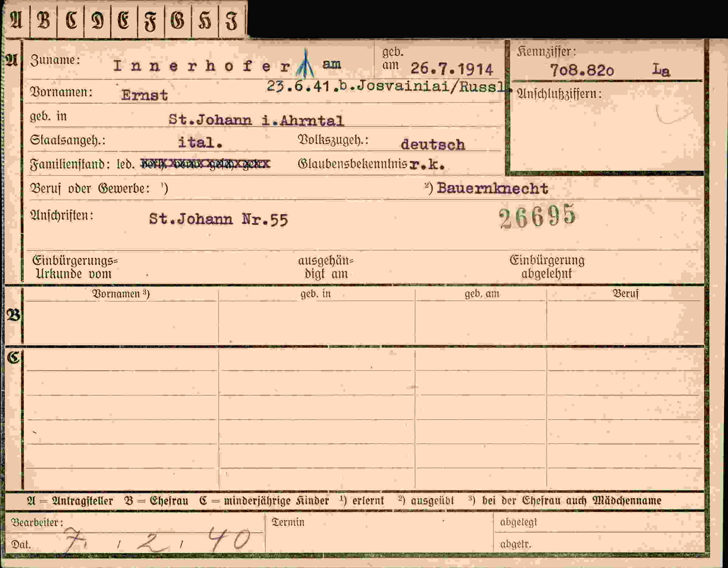Image resolution: width=728 pixels, height=568 pixels.
Task: Click the "Vornamen 3)" column header
Action: (121, 294)
